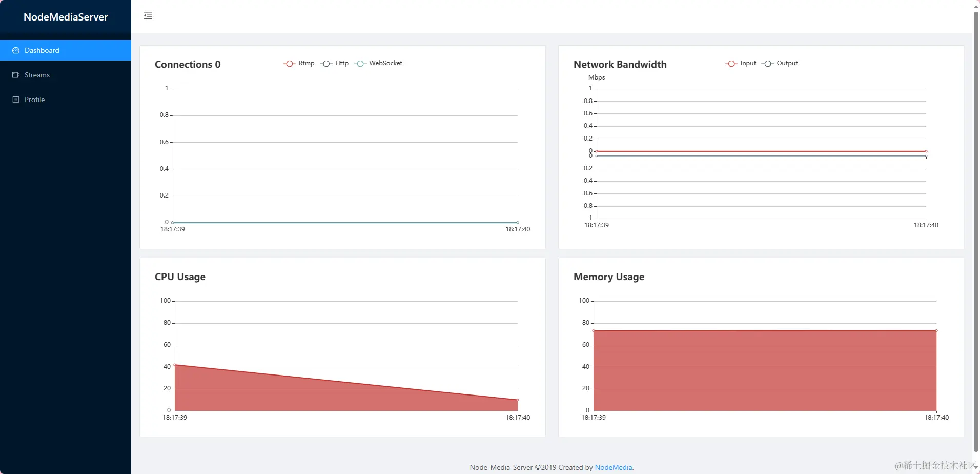Toggle the WebSocket series label off
Image resolution: width=980 pixels, height=474 pixels.
click(385, 63)
